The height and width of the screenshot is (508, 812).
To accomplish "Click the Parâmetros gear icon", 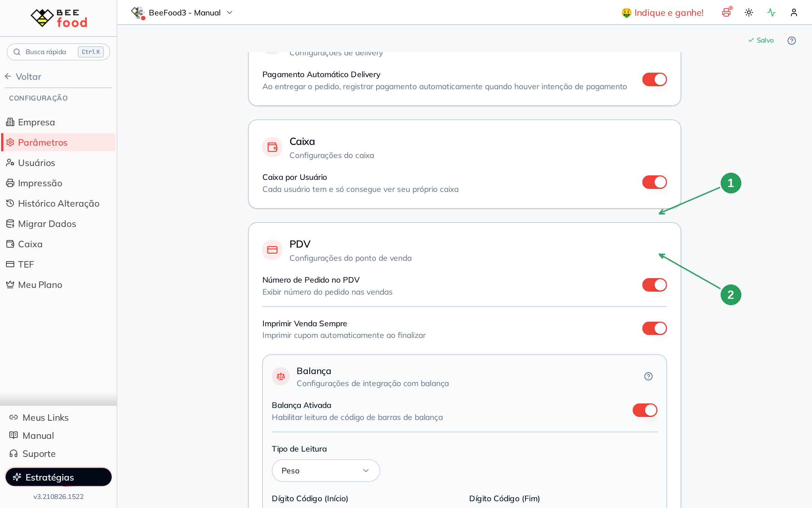I will (x=10, y=142).
